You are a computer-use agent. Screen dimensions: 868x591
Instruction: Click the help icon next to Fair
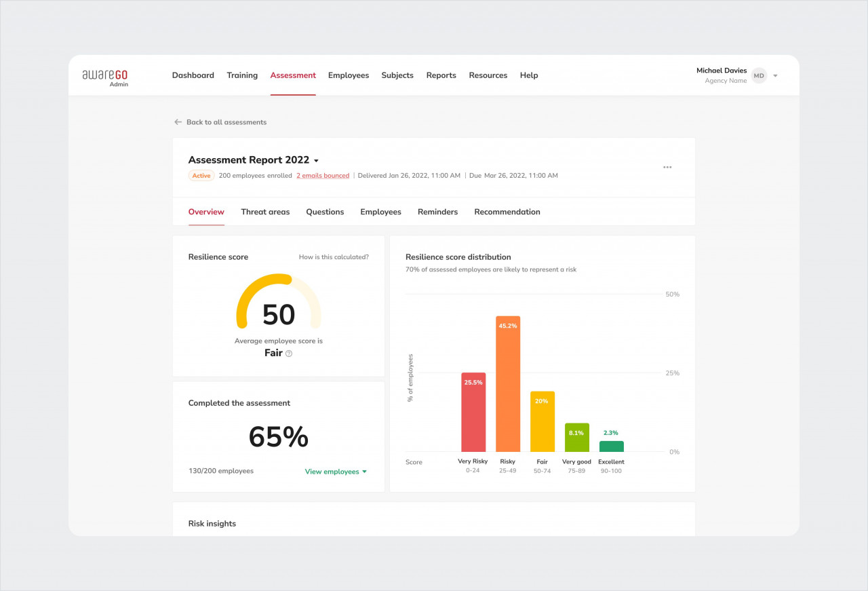click(x=289, y=354)
